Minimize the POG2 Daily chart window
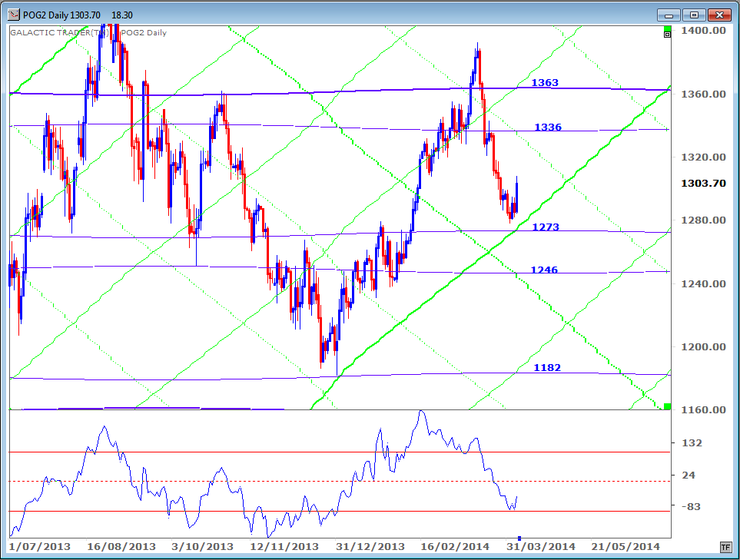The height and width of the screenshot is (560, 740). [669, 15]
